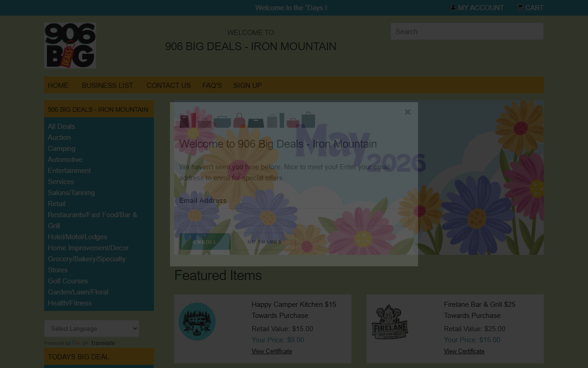
Task: Click the Email Address input field
Action: [294, 218]
